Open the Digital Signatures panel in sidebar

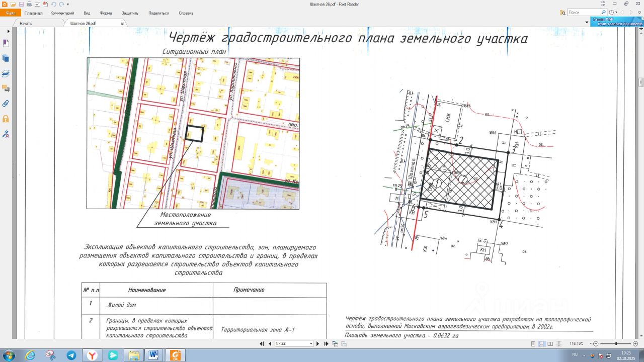[x=6, y=134]
